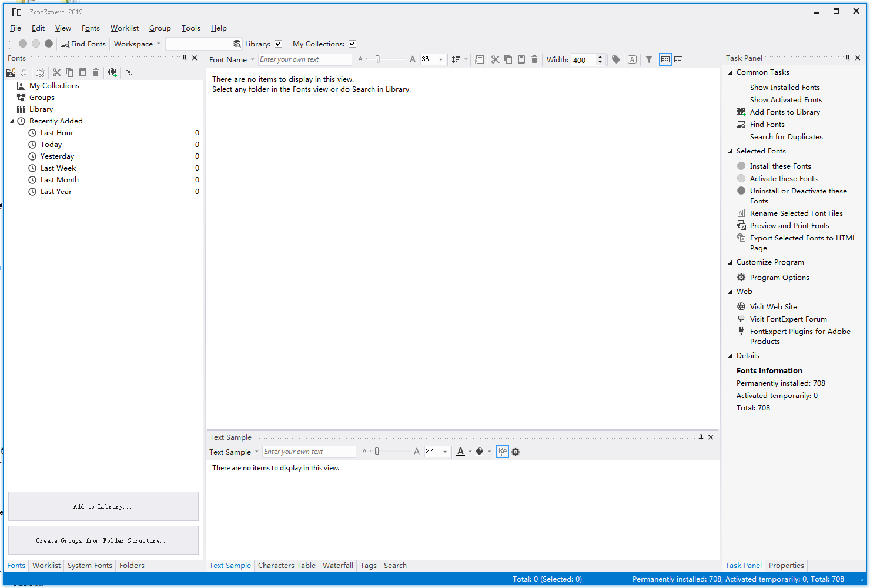
Task: Open the sort order dropdown
Action: coord(466,59)
